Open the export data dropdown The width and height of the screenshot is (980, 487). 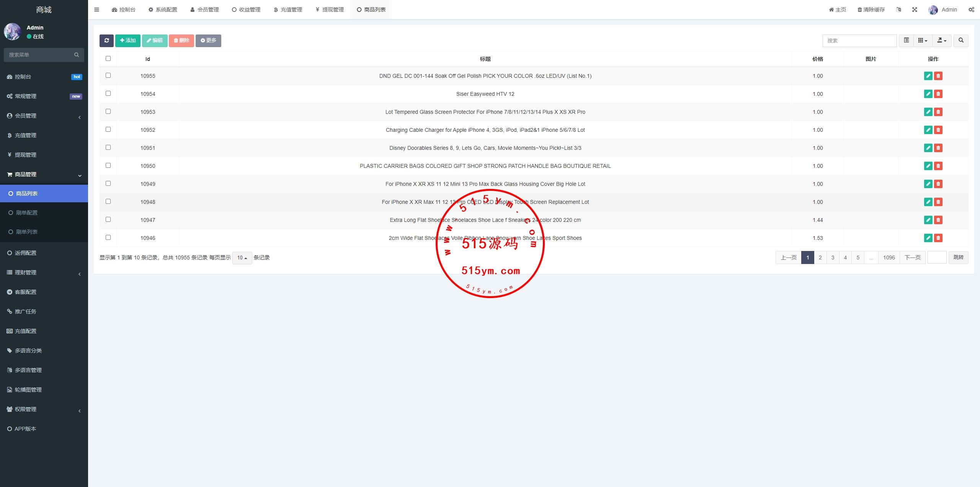click(x=942, y=41)
